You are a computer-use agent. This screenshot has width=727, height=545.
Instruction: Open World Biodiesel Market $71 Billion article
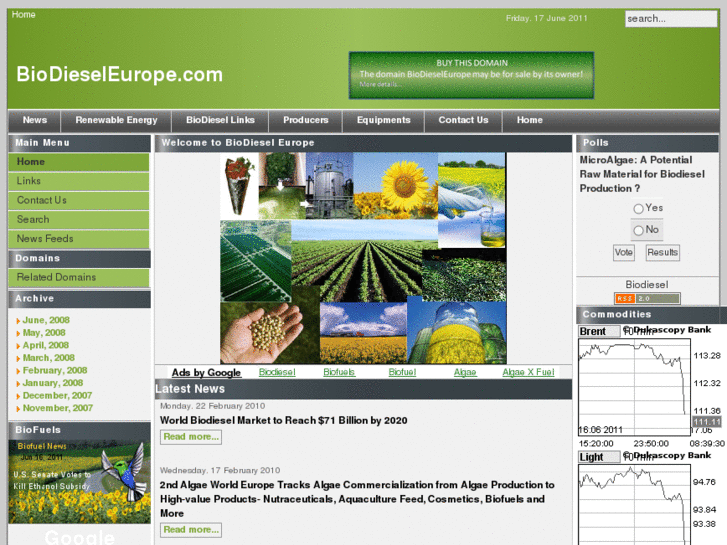[283, 421]
